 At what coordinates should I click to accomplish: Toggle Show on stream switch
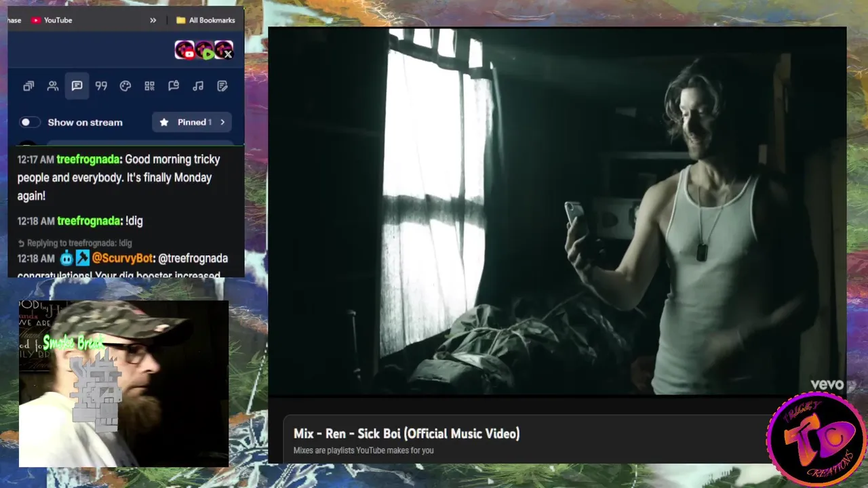29,123
